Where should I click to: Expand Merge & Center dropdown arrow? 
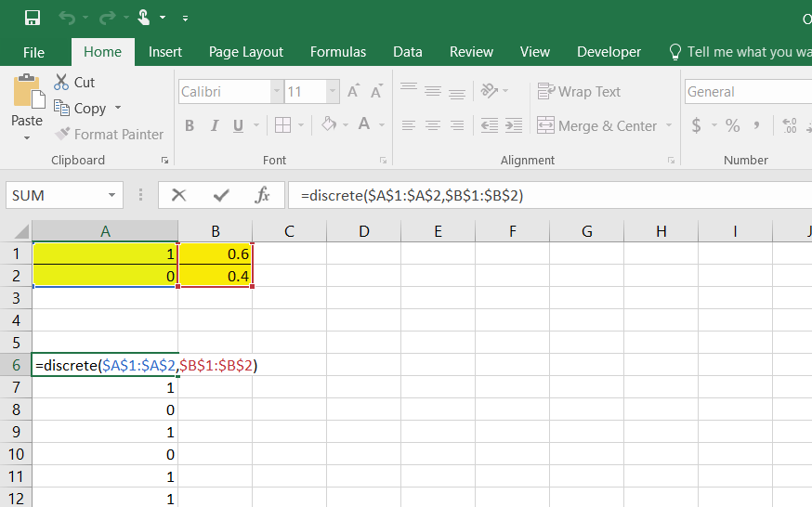click(669, 125)
